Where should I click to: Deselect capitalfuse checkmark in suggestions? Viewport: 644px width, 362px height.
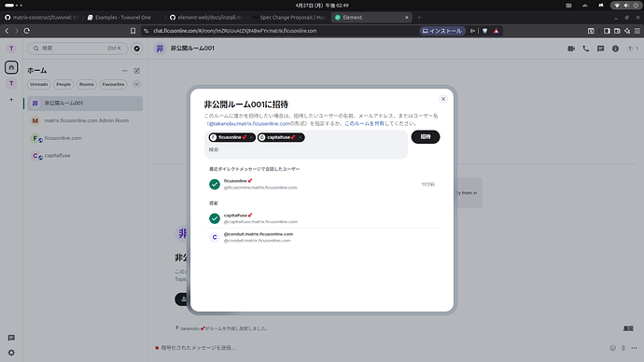coord(215,218)
